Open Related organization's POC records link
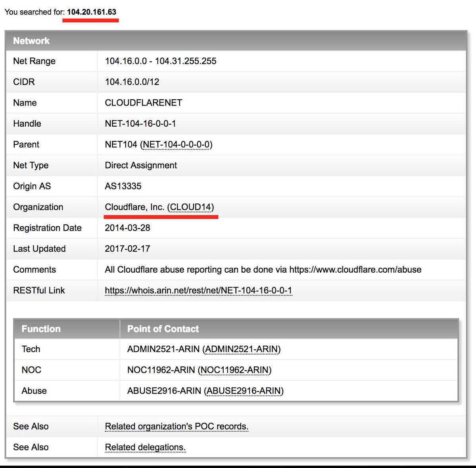 177,426
